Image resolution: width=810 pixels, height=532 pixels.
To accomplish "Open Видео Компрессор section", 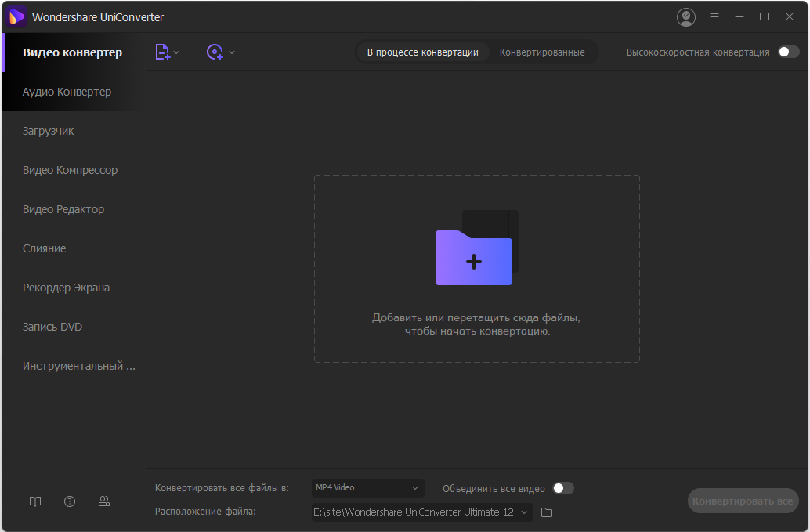I will 74,170.
